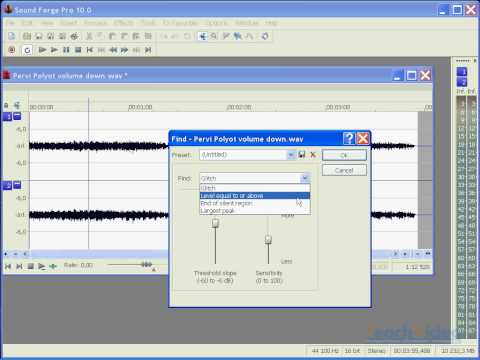Click the 00:03:00 mark on the time ruler
The width and height of the screenshot is (480, 360).
(x=338, y=107)
